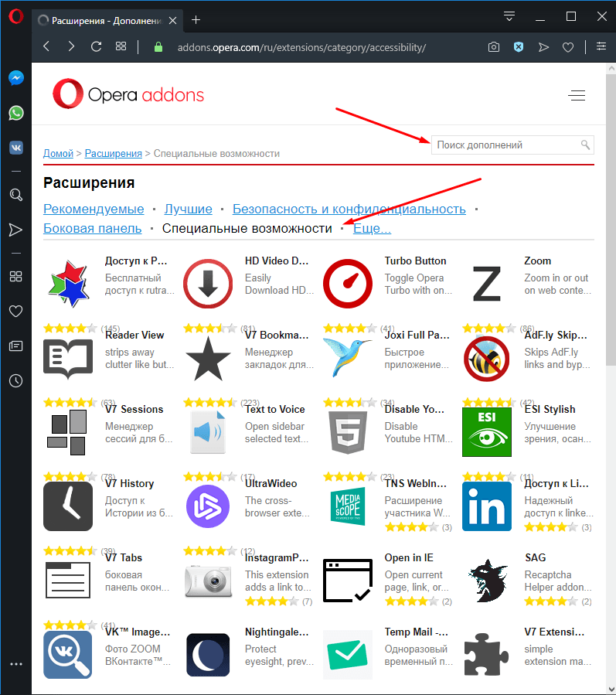Click the Opera addons logo
The width and height of the screenshot is (616, 695).
(128, 94)
